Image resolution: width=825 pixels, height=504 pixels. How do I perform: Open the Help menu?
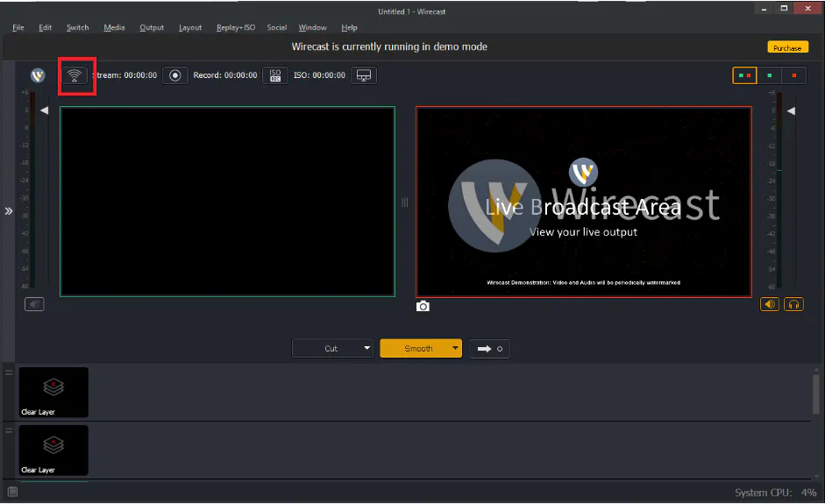tap(349, 27)
